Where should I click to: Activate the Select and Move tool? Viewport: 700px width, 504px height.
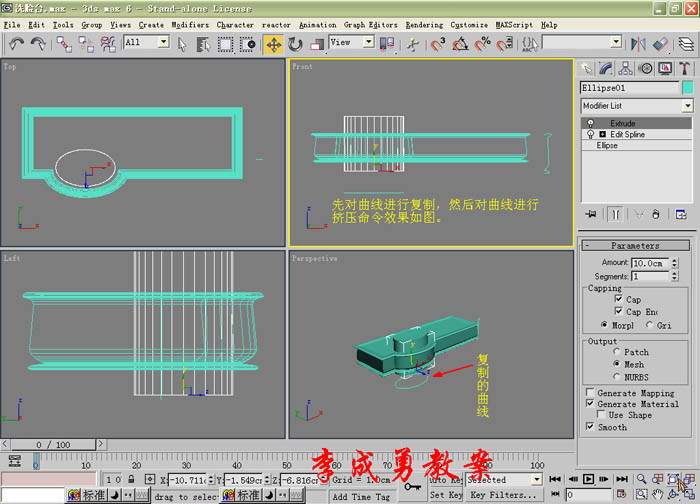(273, 45)
